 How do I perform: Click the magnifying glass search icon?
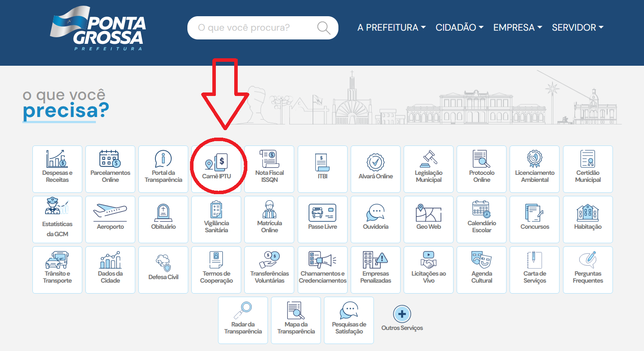click(324, 28)
